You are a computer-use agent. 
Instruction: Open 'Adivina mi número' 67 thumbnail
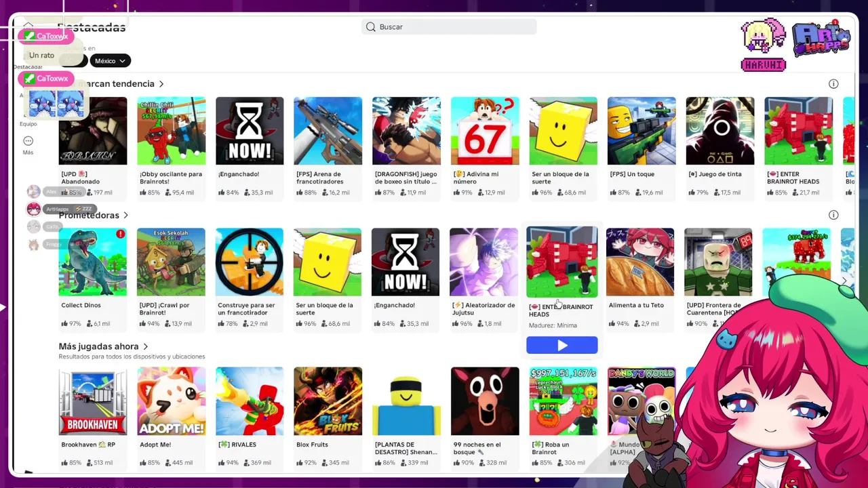coord(485,131)
